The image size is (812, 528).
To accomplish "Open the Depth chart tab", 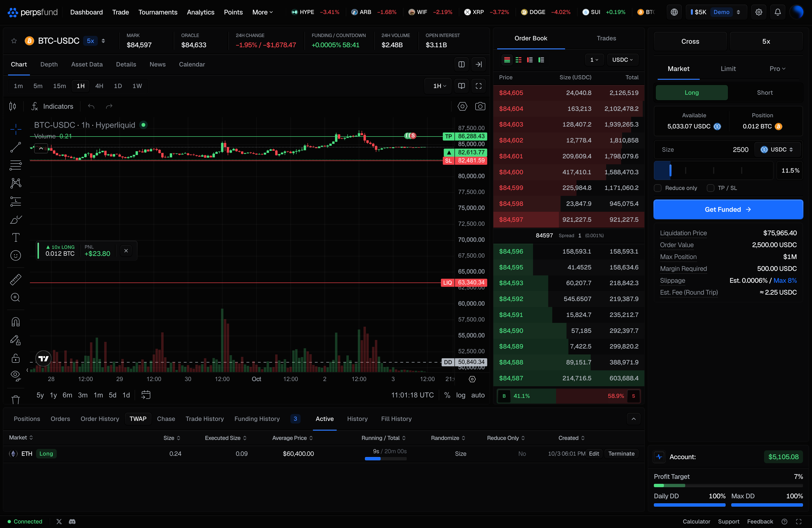I will (49, 65).
